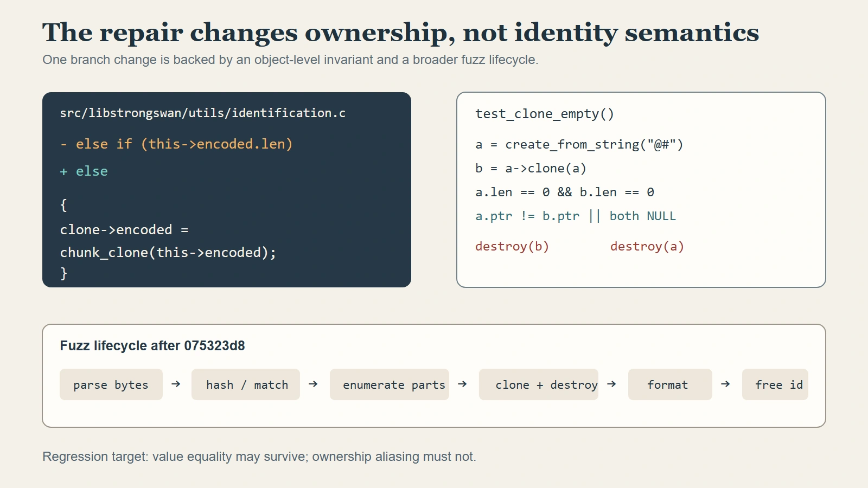Click the chunk_clone(this->encoded) code line
This screenshot has width=868, height=488.
tap(168, 252)
